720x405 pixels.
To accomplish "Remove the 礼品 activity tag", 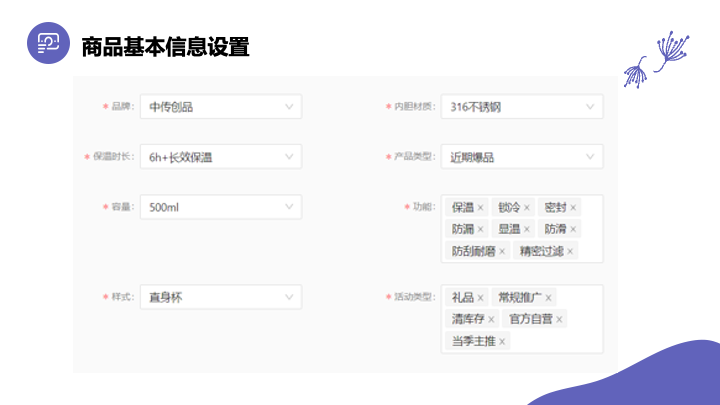I will (480, 298).
